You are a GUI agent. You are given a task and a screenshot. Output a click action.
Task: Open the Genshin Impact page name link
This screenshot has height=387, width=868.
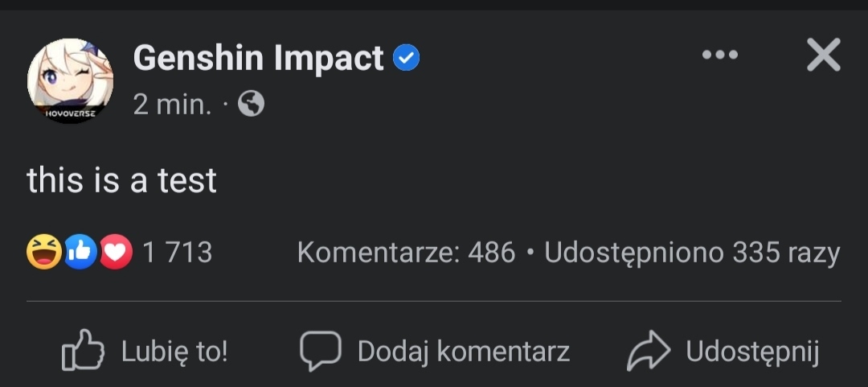point(258,58)
